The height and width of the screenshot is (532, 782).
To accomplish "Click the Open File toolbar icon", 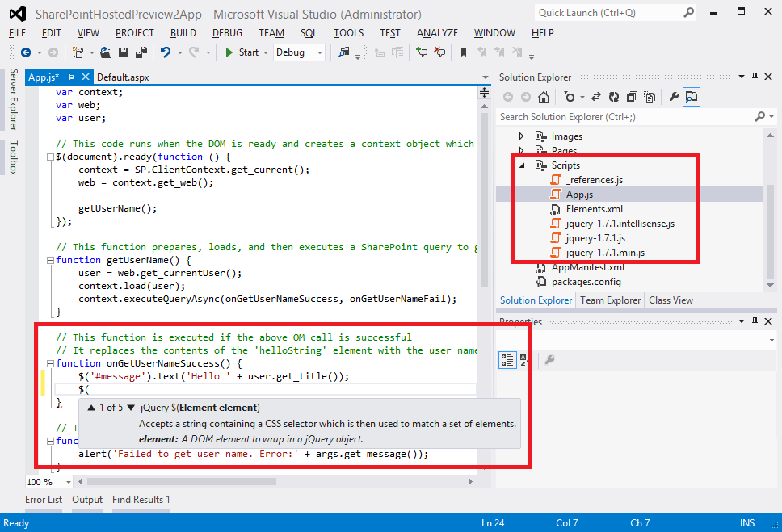I will pyautogui.click(x=106, y=52).
